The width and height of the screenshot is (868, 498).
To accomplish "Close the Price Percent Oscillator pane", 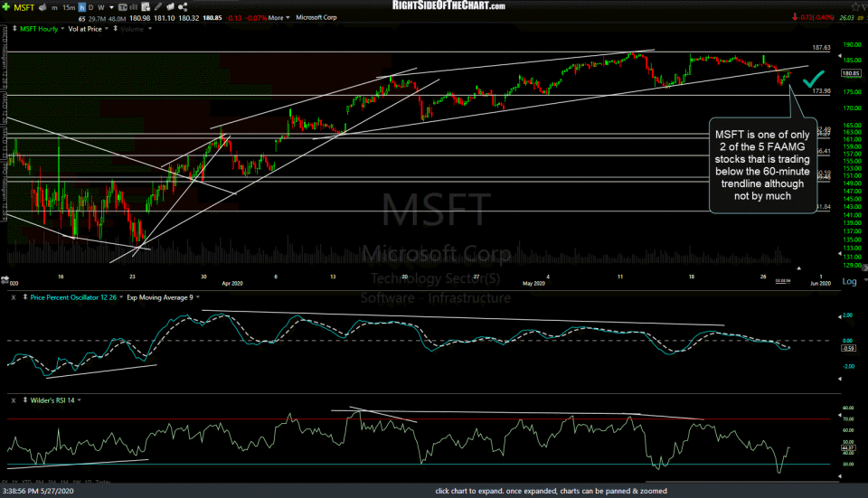I will (x=14, y=297).
